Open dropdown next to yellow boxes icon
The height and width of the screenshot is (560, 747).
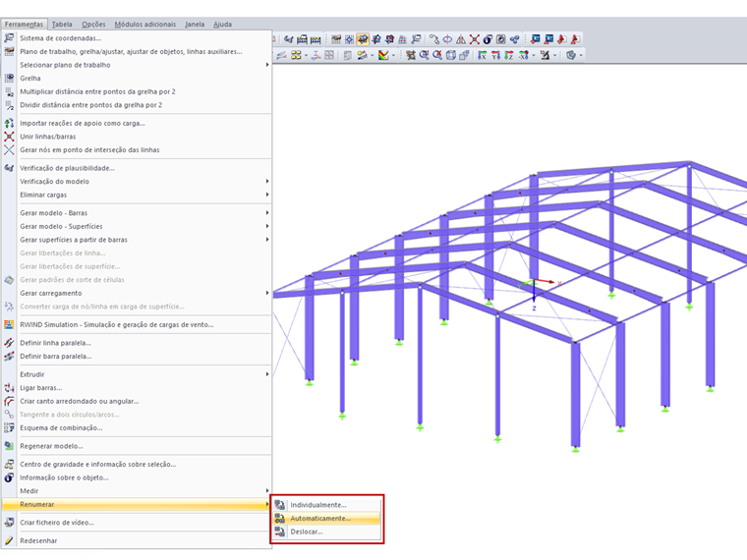pos(307,55)
